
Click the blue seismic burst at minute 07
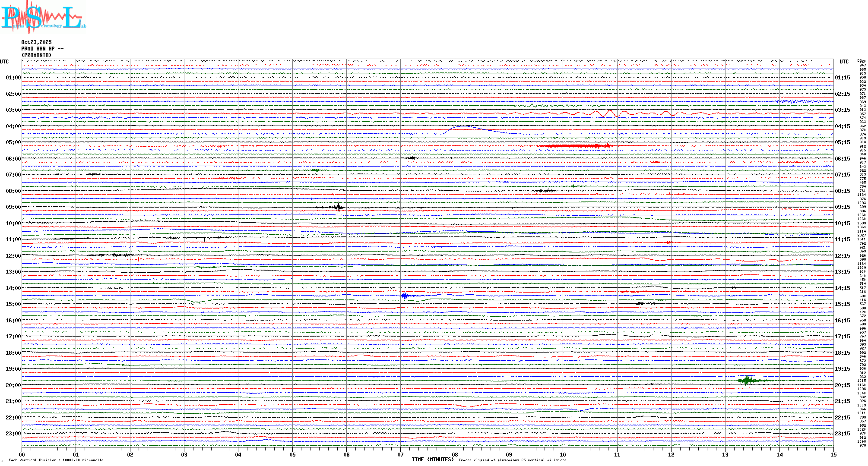405,296
